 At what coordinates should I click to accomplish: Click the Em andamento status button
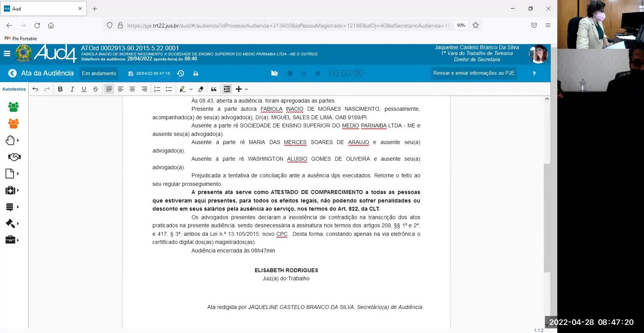coord(99,73)
